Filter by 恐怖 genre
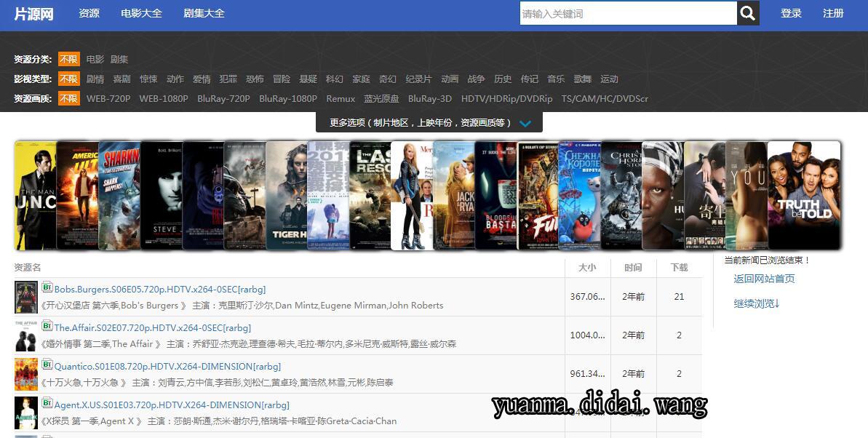The height and width of the screenshot is (438, 868). click(x=255, y=79)
